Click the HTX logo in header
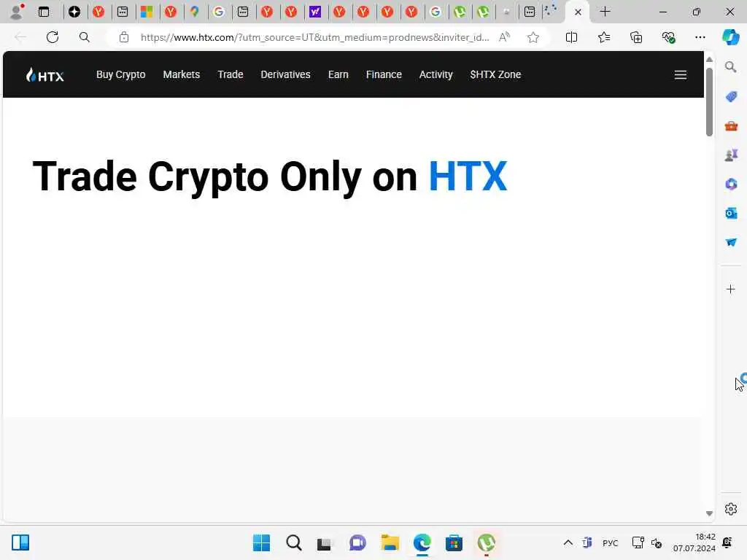 [44, 75]
